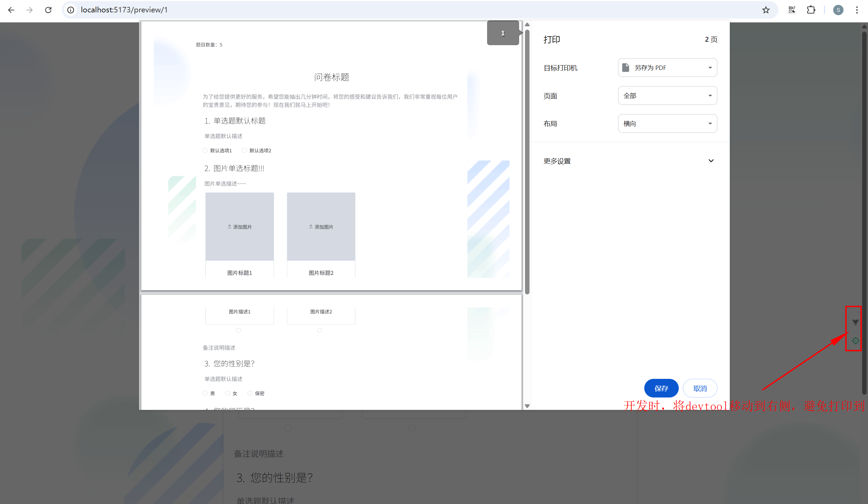
Task: Click the print preview scrollbar down arrow
Action: [527, 406]
